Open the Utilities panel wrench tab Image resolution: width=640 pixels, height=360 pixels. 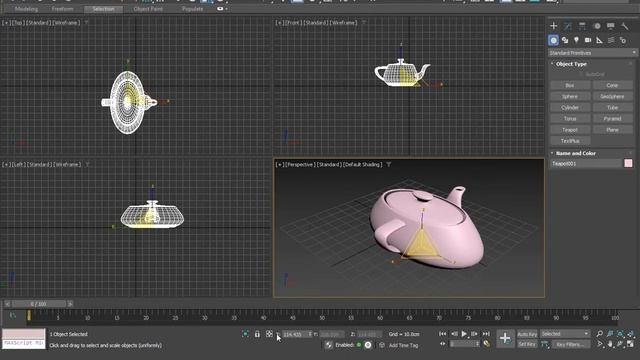click(625, 26)
